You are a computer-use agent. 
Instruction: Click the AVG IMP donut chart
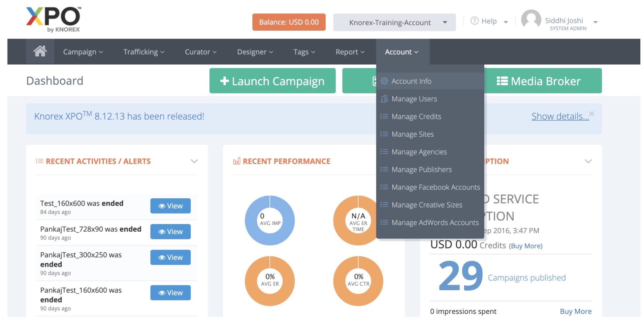[x=270, y=220]
